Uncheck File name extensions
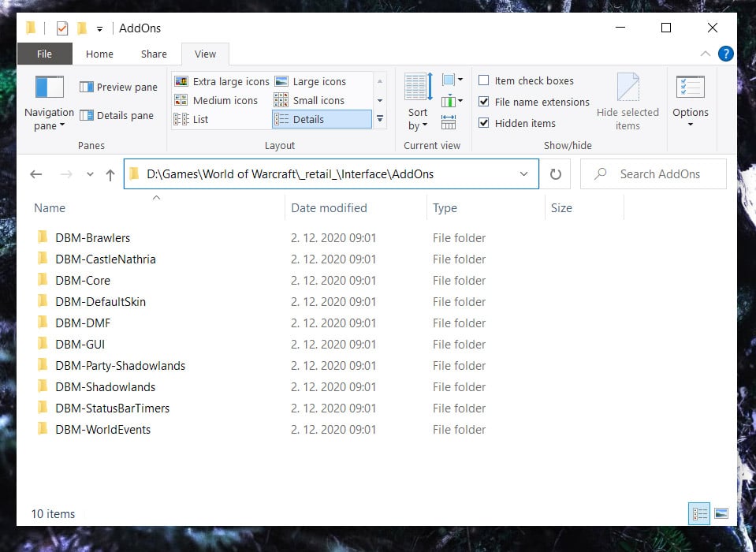Viewport: 756px width, 552px height. tap(534, 102)
